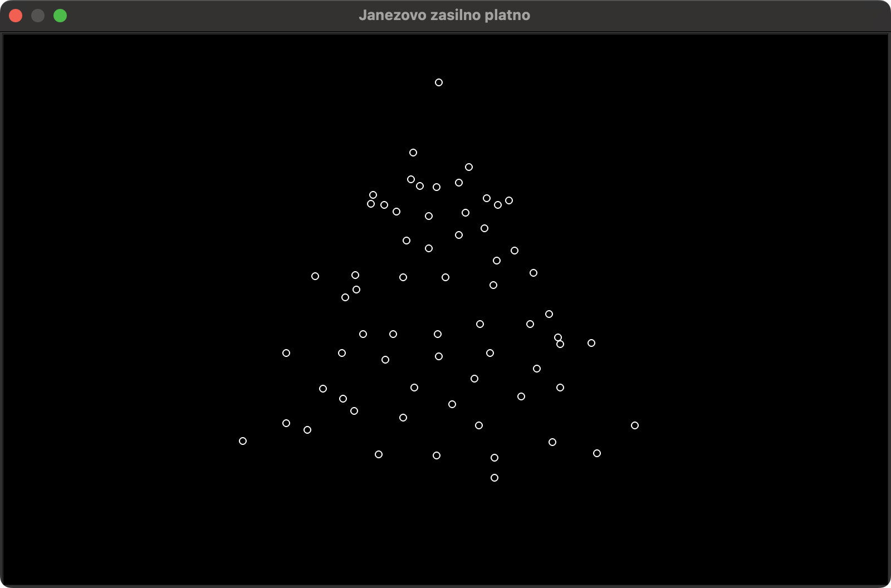Image resolution: width=891 pixels, height=588 pixels.
Task: Click upper circle of touching pair at right
Action: 558,337
